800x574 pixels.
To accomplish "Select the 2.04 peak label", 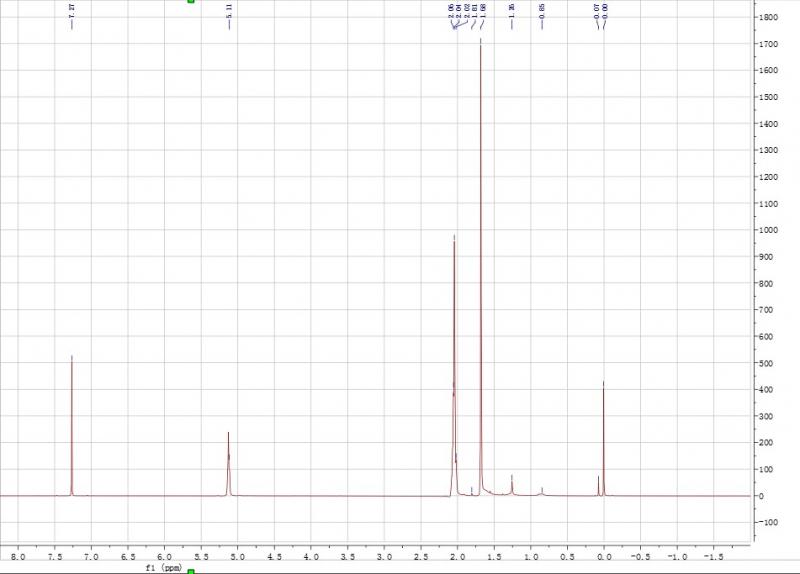I will (459, 11).
